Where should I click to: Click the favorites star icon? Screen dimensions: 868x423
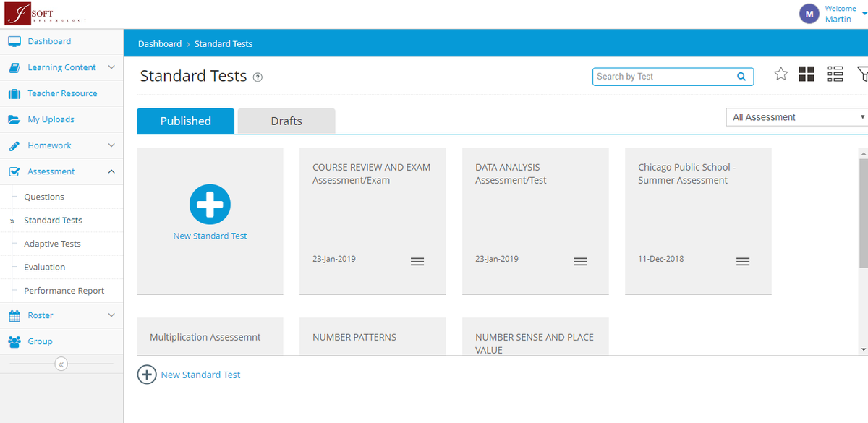781,74
